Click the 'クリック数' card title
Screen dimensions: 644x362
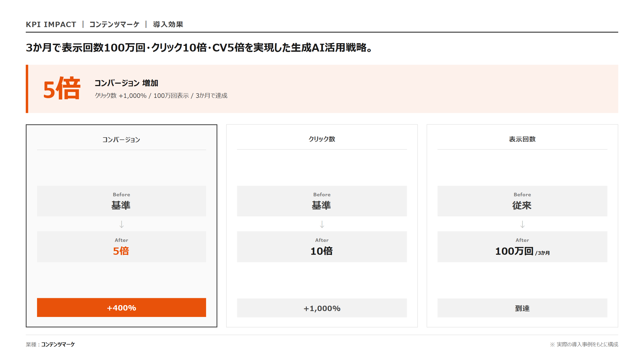(x=322, y=139)
